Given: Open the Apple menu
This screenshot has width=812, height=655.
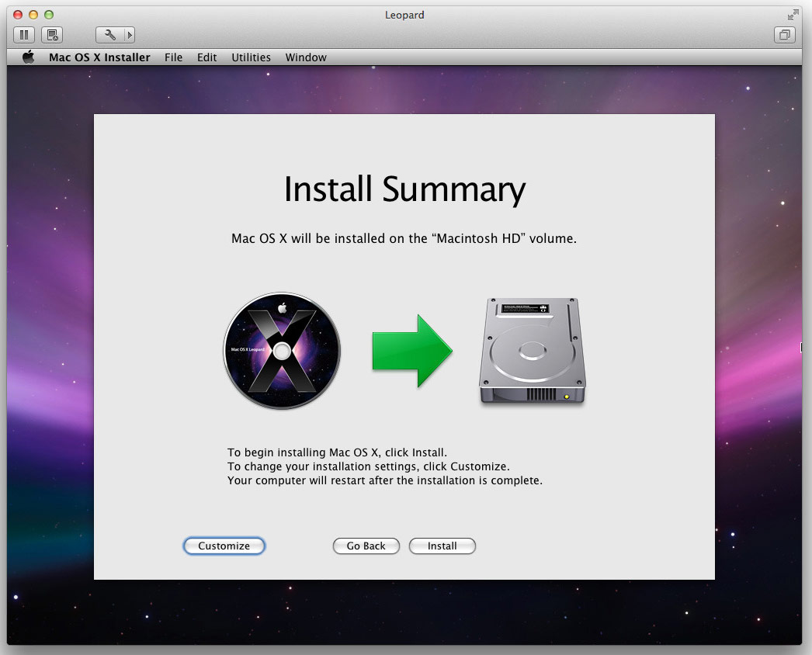Looking at the screenshot, I should (x=29, y=57).
